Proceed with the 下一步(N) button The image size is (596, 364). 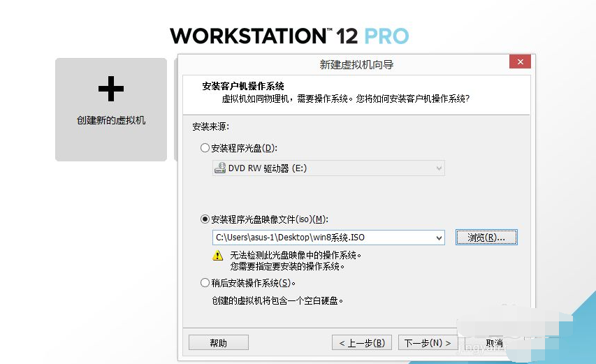click(x=428, y=343)
